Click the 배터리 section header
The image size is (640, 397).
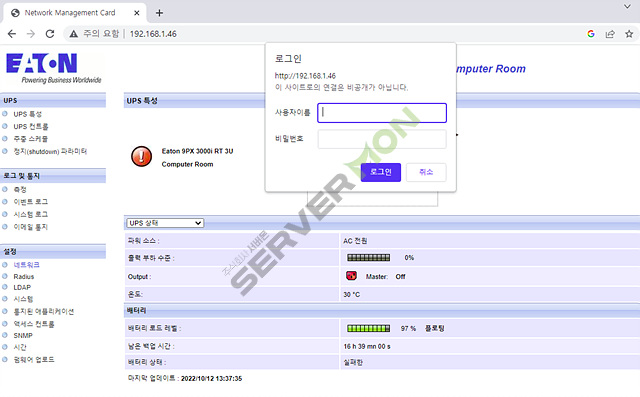coord(382,311)
